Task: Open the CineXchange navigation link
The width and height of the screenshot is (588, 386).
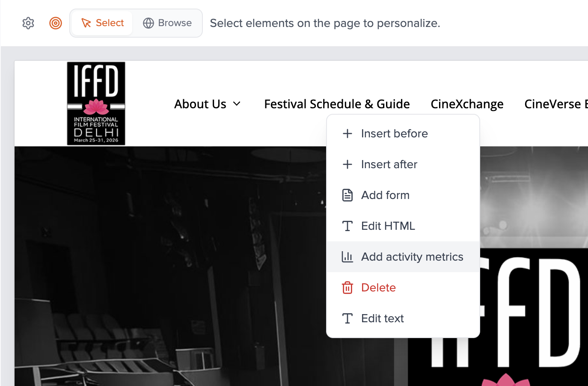Action: point(467,104)
